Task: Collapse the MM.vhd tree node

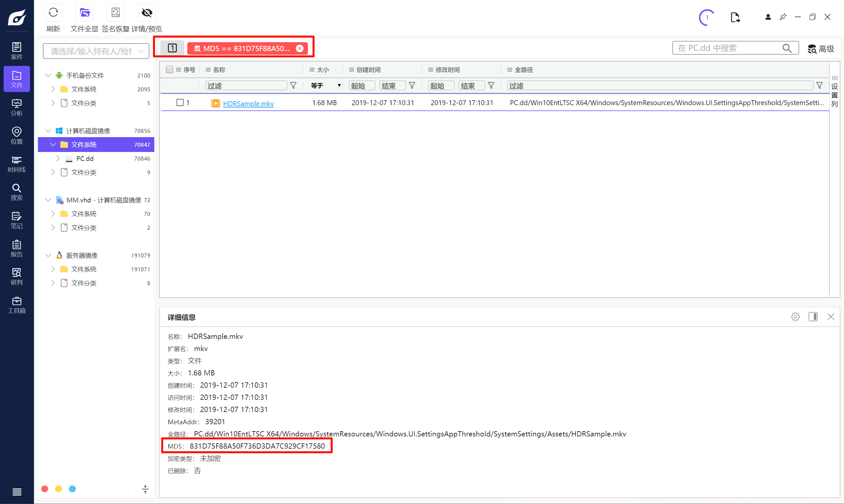Action: pos(48,200)
